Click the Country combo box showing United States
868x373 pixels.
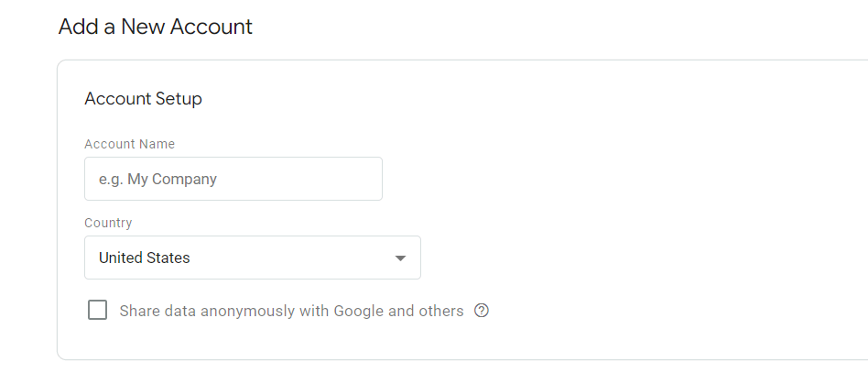pos(252,258)
